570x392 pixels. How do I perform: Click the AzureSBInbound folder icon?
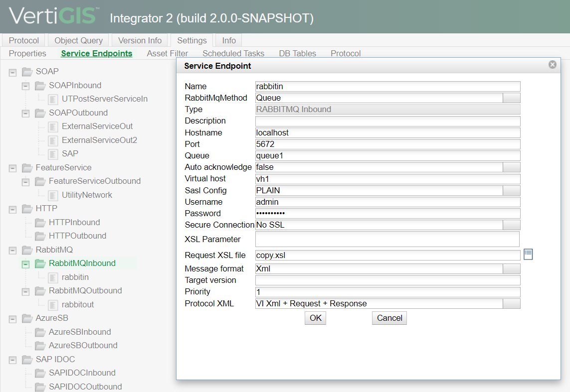pyautogui.click(x=40, y=332)
